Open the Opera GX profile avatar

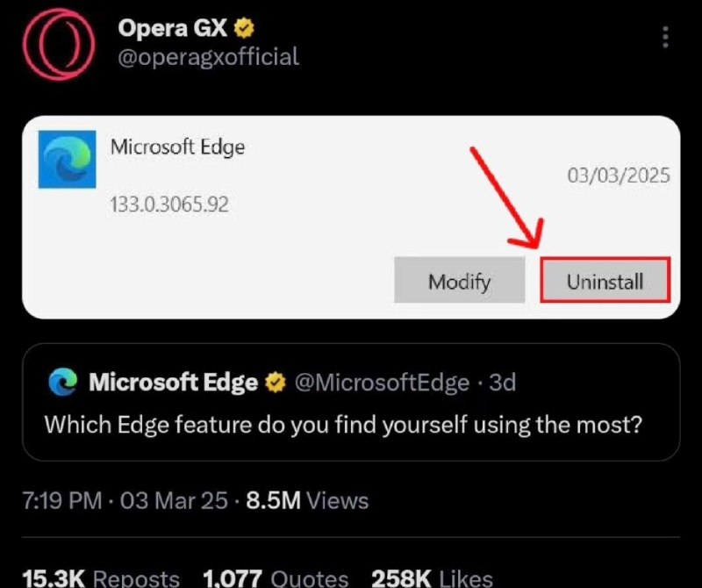59,45
